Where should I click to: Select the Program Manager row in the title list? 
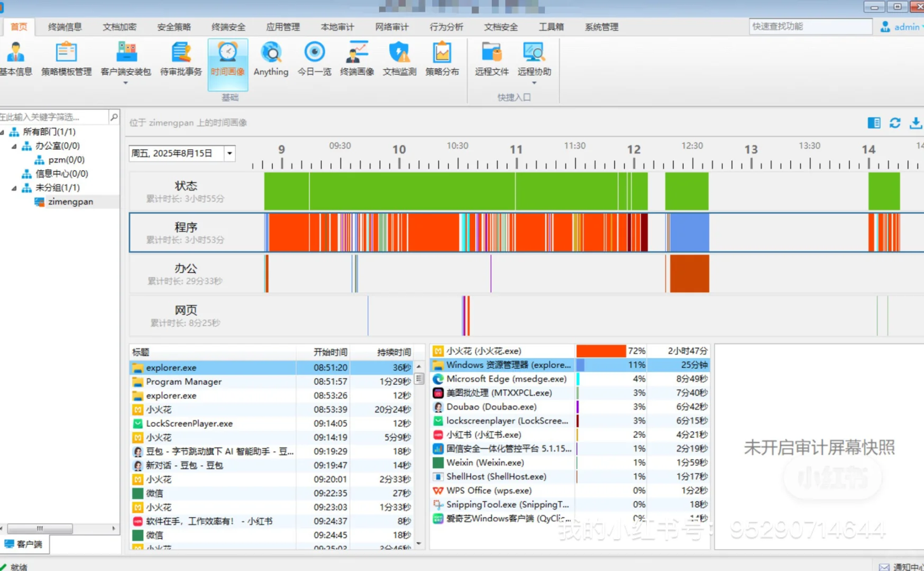[x=271, y=382]
